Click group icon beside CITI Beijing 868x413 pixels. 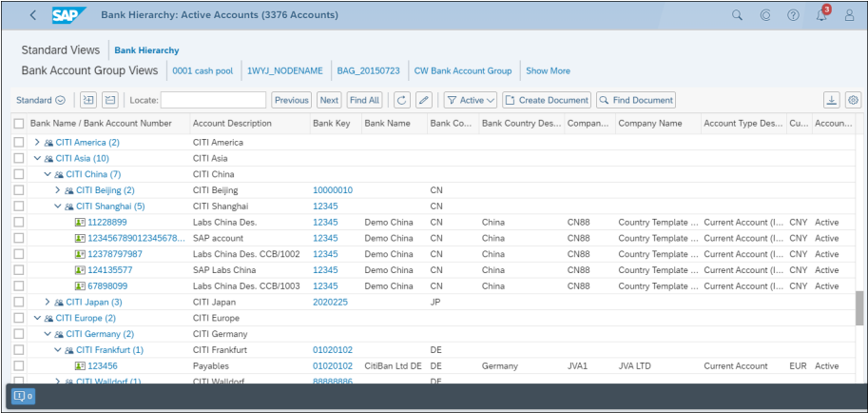69,190
